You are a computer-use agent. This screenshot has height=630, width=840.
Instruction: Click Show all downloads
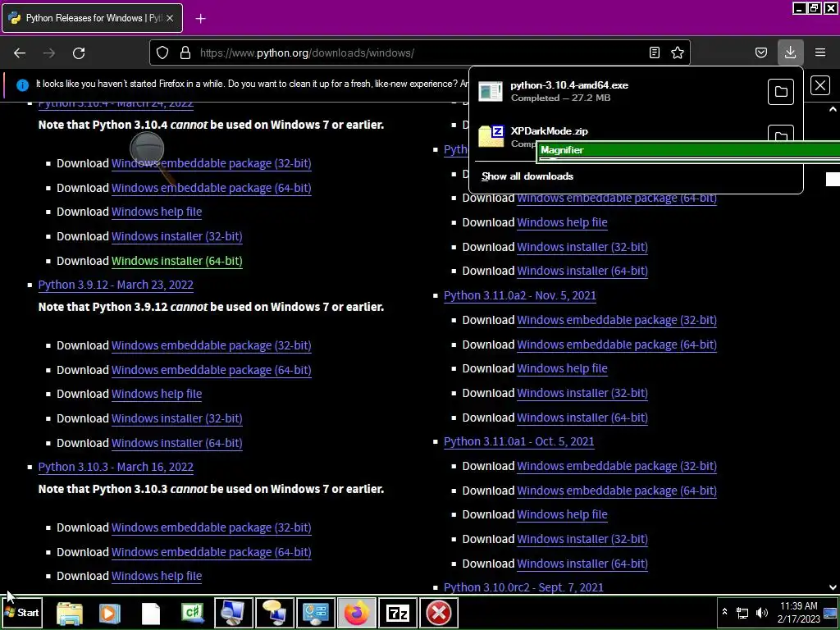[x=527, y=176]
